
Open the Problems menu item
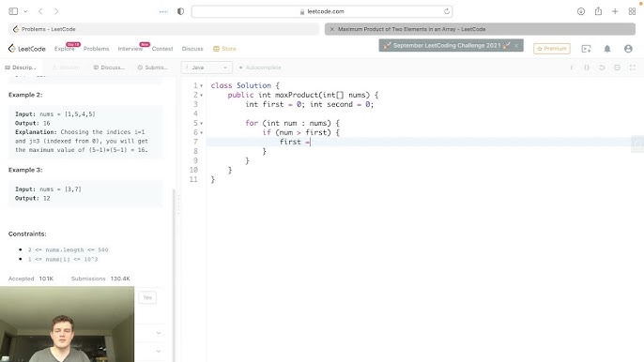[96, 49]
